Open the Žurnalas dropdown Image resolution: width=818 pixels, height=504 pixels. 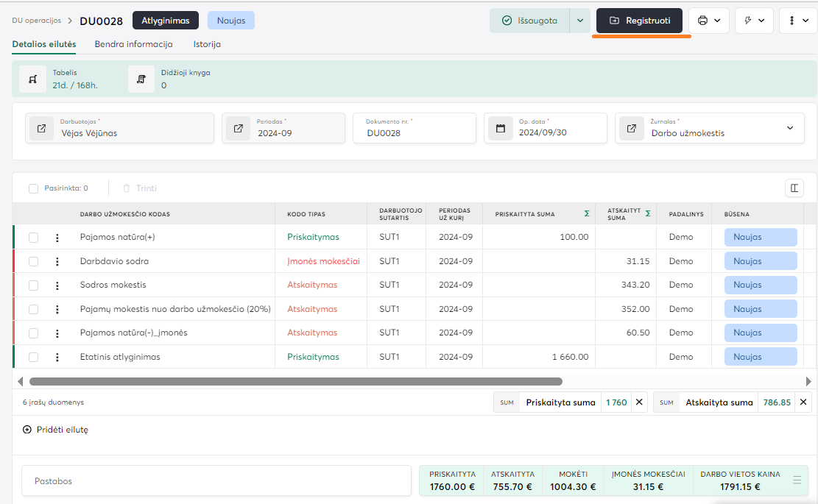pyautogui.click(x=790, y=128)
